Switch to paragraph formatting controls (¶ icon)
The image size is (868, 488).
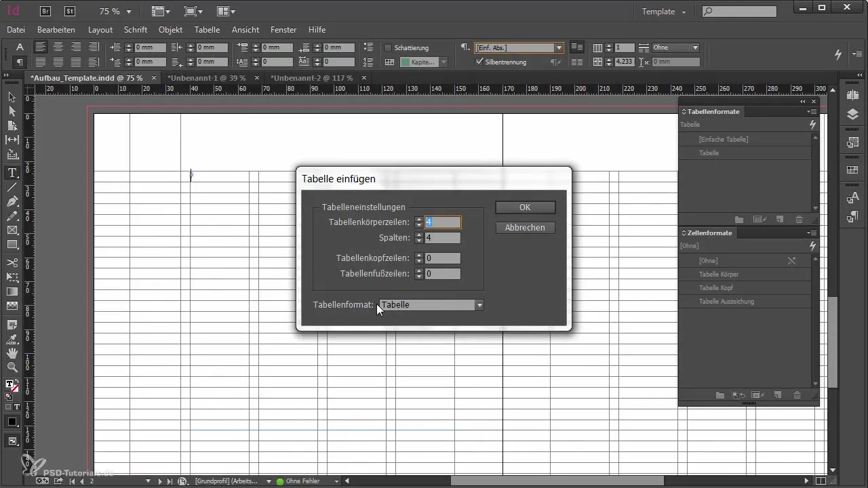pyautogui.click(x=20, y=62)
